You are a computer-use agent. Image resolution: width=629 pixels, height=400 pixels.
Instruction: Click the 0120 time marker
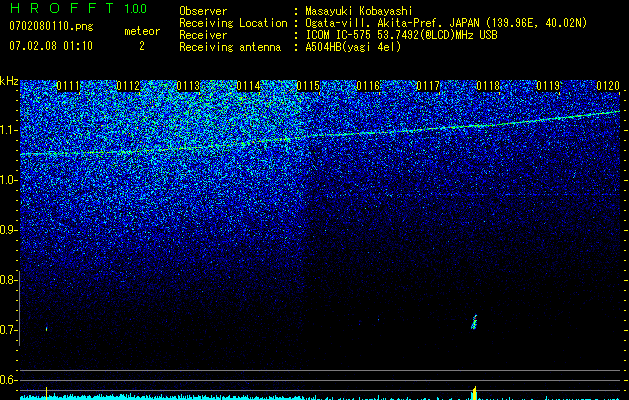click(608, 86)
